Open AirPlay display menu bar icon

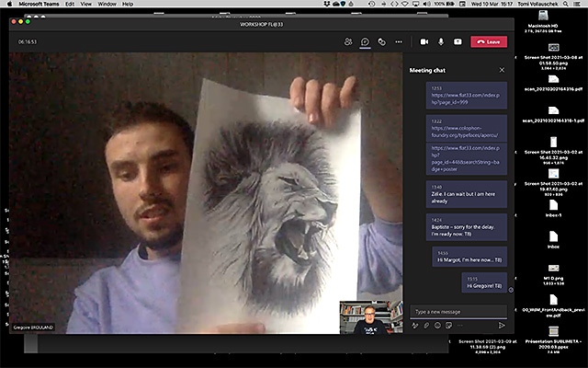coord(416,4)
